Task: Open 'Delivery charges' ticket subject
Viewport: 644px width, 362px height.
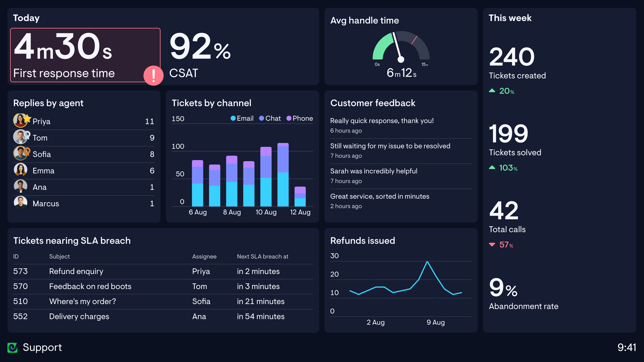Action: (79, 316)
